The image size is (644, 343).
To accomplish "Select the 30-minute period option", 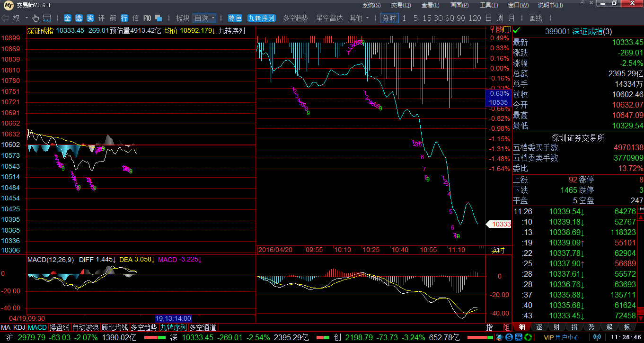I will (438, 18).
